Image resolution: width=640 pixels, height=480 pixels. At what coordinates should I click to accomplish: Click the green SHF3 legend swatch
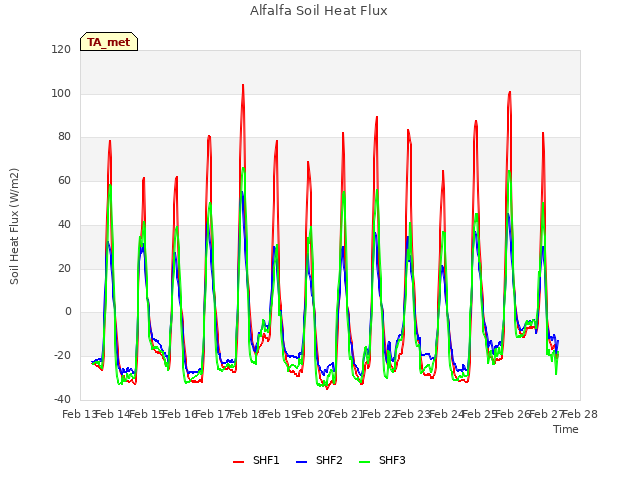coord(364,462)
